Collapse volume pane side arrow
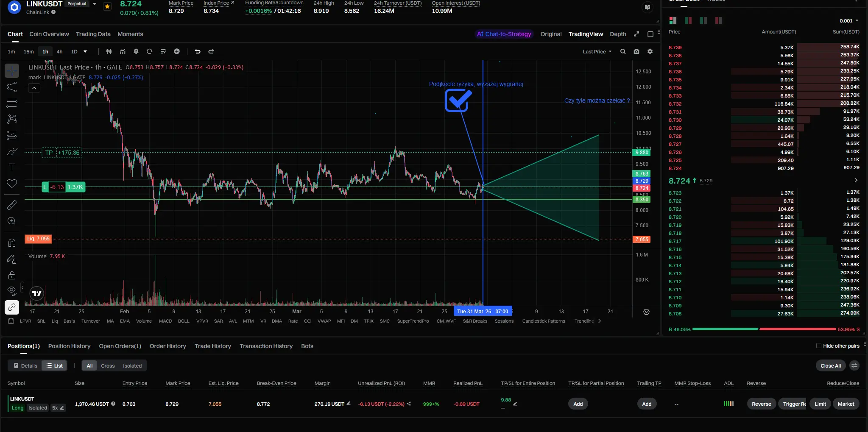 click(22, 287)
